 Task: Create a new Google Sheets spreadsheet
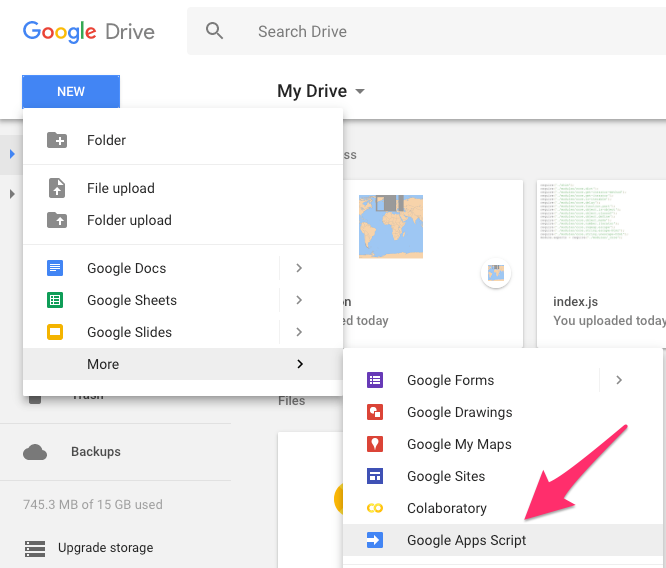pos(151,300)
